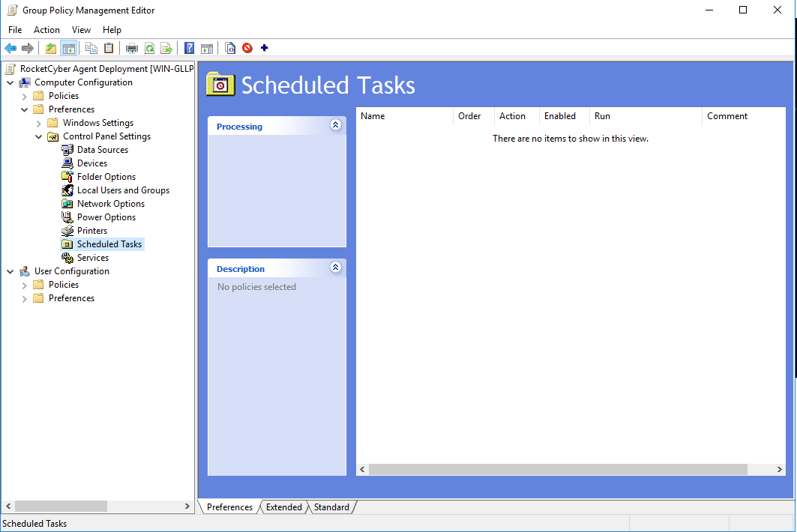Expand Preferences under User Configuration
The height and width of the screenshot is (532, 797).
[x=25, y=298]
